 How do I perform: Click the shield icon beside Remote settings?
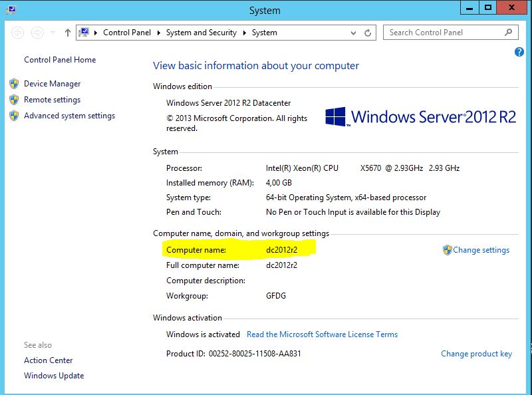click(14, 100)
